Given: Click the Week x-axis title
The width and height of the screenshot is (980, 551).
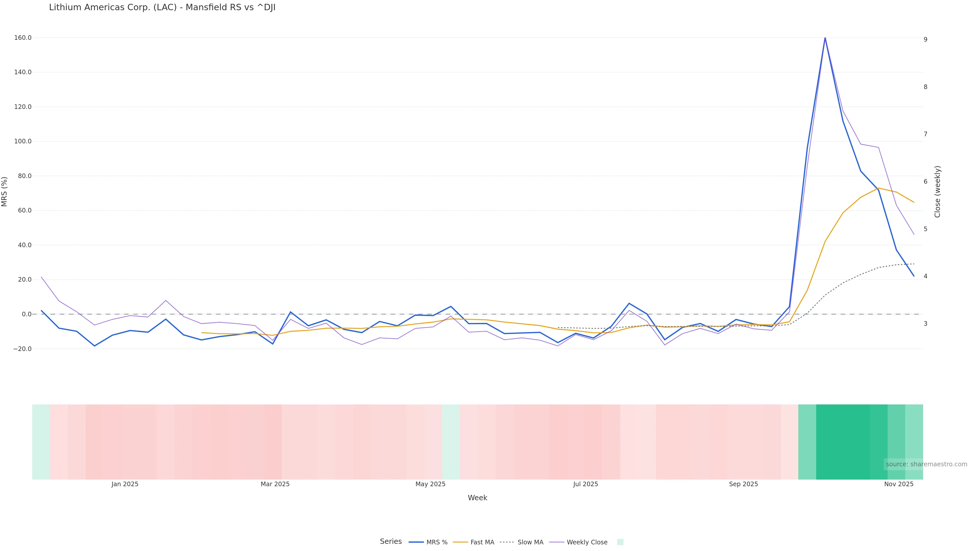Looking at the screenshot, I should (x=477, y=498).
